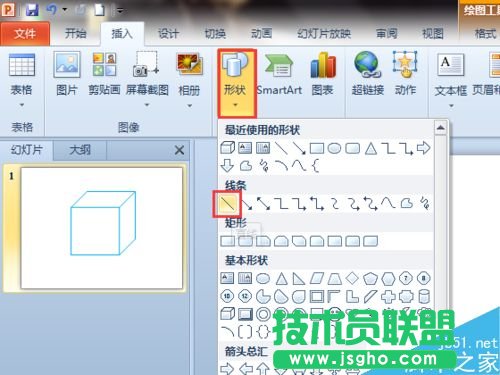
Task: Switch to the 开始 home tab
Action: 75,33
